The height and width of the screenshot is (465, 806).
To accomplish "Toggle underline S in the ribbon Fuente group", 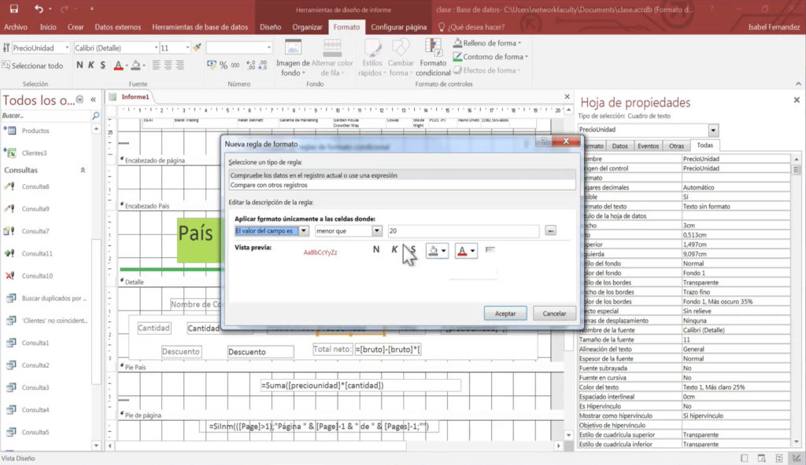I will 103,65.
